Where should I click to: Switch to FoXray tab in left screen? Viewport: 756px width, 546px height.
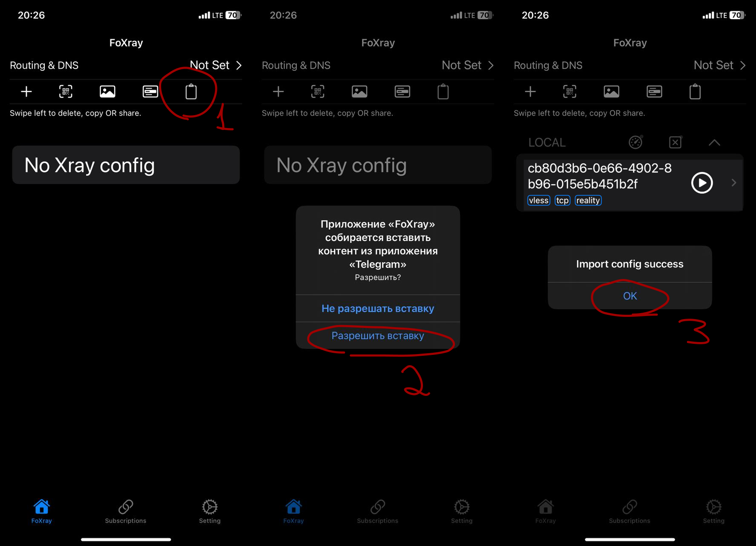click(41, 511)
